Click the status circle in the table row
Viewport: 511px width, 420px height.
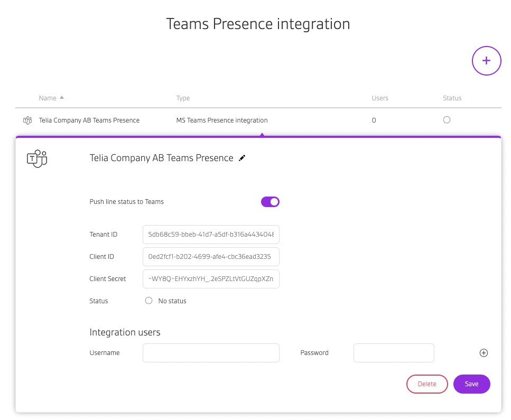point(447,120)
